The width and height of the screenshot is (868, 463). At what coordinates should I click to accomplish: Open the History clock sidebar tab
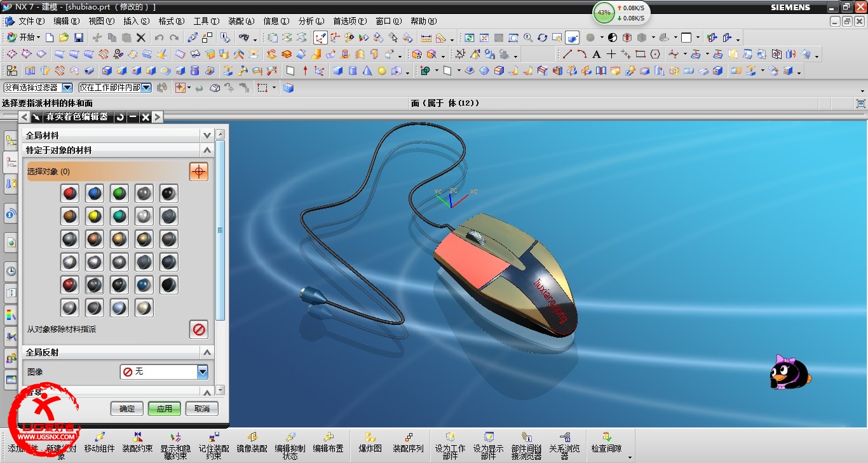point(11,272)
